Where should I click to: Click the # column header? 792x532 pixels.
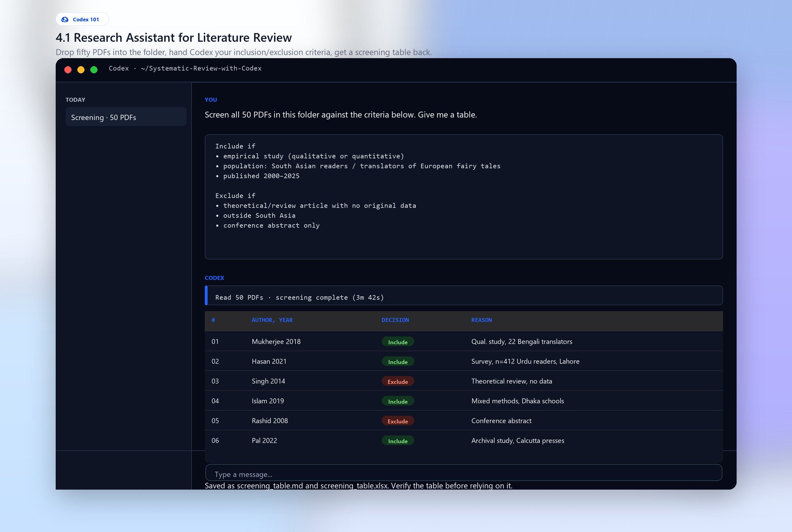point(213,320)
